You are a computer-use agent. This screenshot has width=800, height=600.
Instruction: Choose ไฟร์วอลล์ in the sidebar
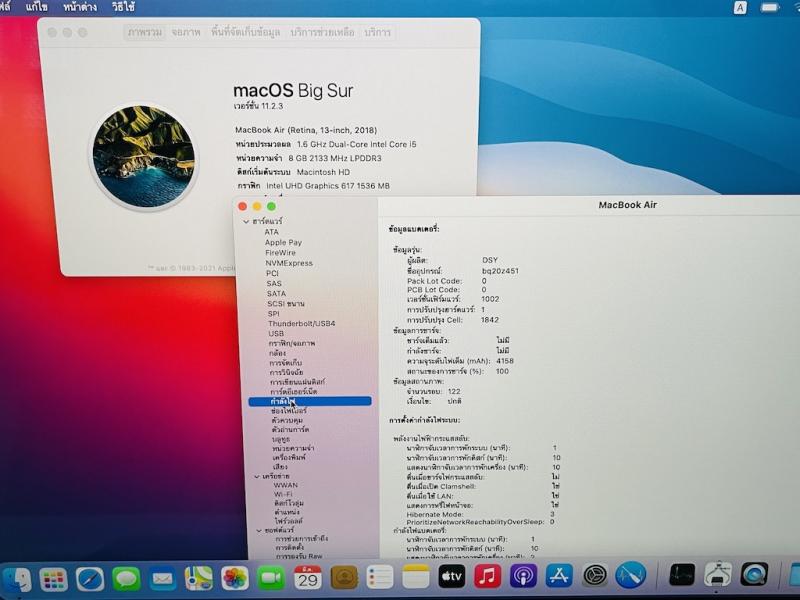(289, 521)
